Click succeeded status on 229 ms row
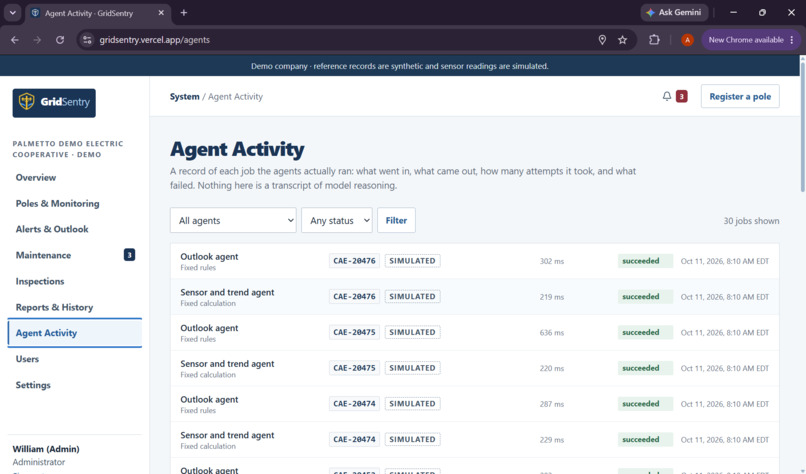Screen dimensions: 806x474 pyautogui.click(x=645, y=439)
